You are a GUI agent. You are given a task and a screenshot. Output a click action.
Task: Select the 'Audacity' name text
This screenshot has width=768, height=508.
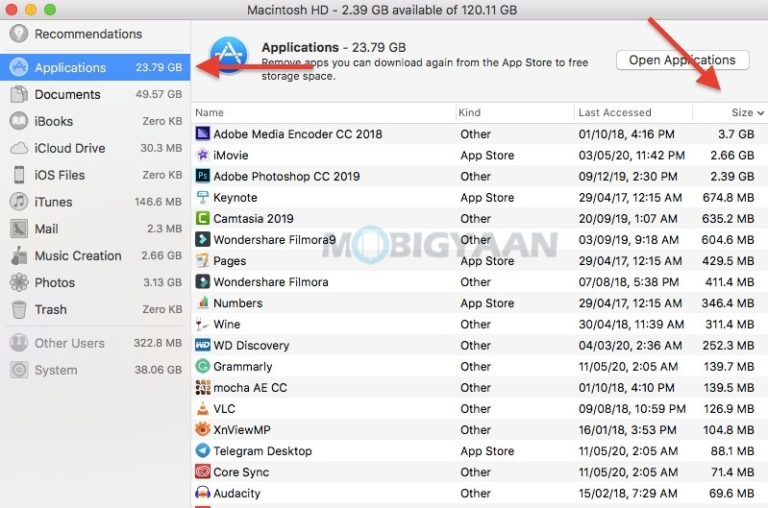(237, 493)
